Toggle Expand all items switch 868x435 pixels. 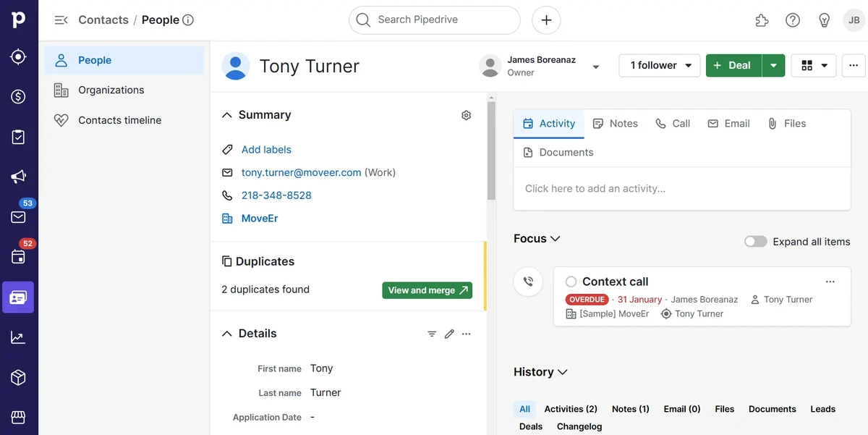pyautogui.click(x=756, y=242)
